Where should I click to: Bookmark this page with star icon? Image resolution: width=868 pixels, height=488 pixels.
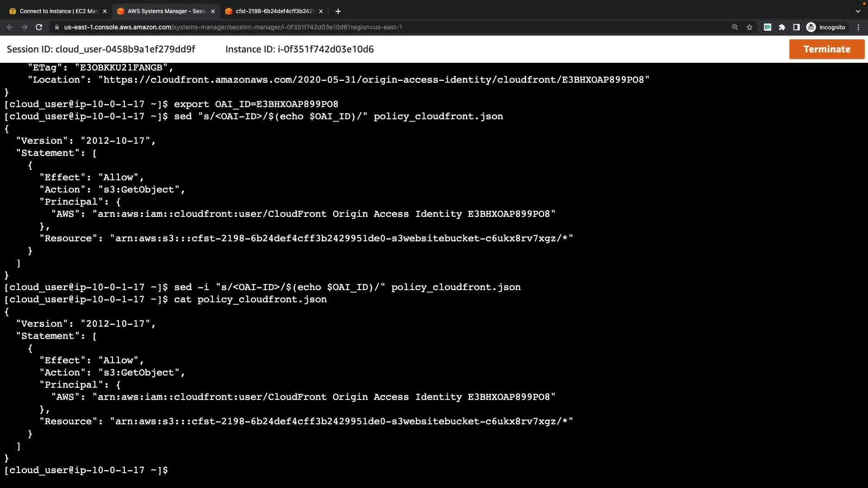tap(750, 27)
